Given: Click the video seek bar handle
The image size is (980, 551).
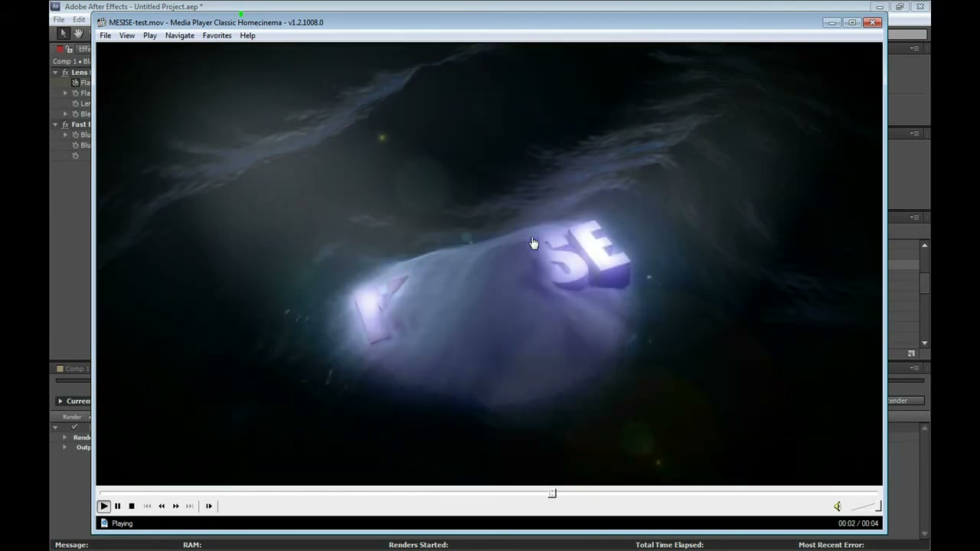Looking at the screenshot, I should click(x=552, y=494).
